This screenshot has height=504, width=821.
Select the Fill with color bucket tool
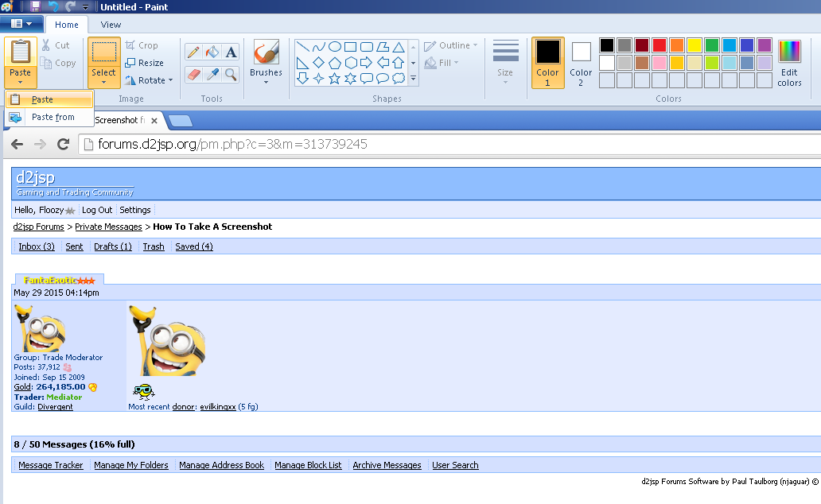(212, 52)
